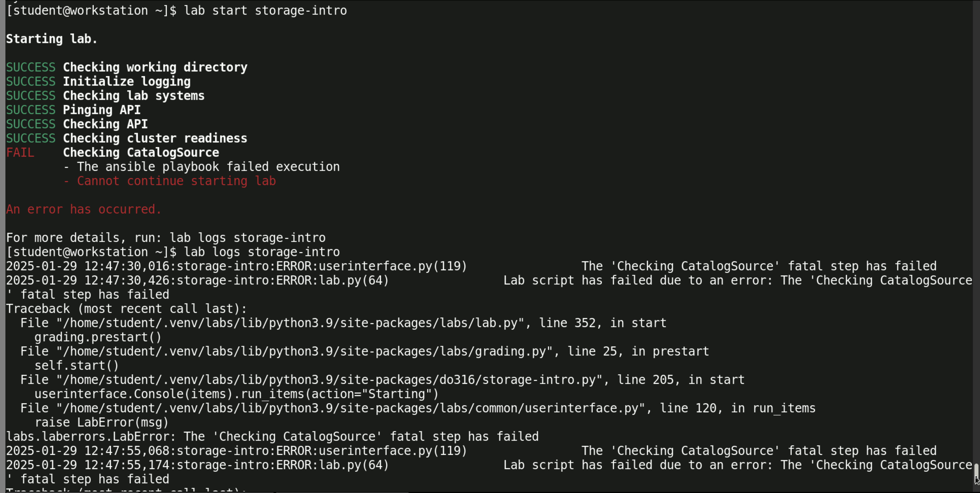Click the "Checking working directory" step
Screen dimensions: 980x493
[x=155, y=68]
